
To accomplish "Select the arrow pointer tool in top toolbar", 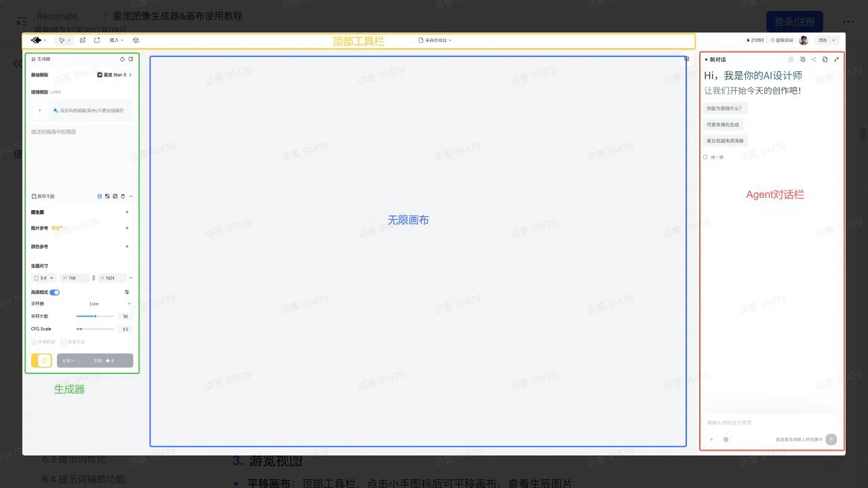I will click(64, 41).
